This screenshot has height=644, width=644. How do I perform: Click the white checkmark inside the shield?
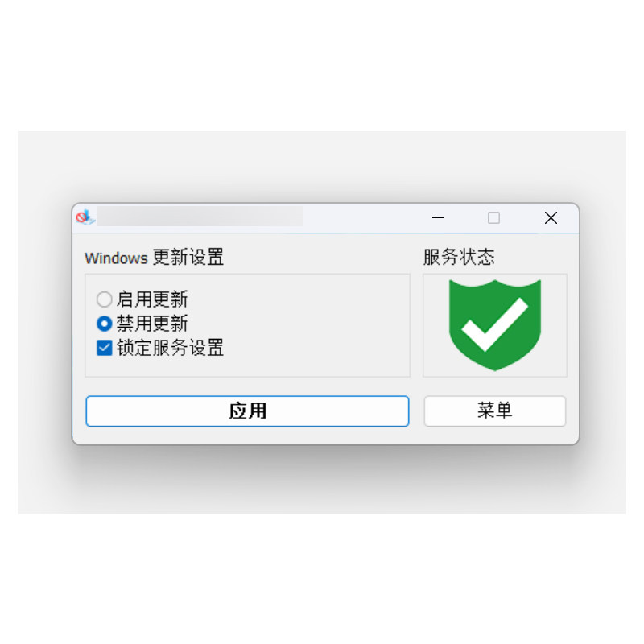click(495, 324)
